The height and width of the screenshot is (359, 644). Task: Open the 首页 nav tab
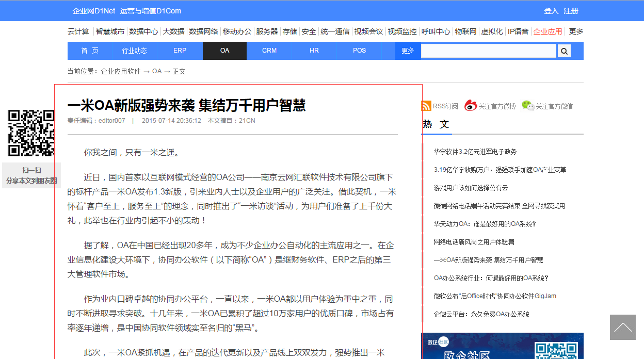click(x=90, y=51)
